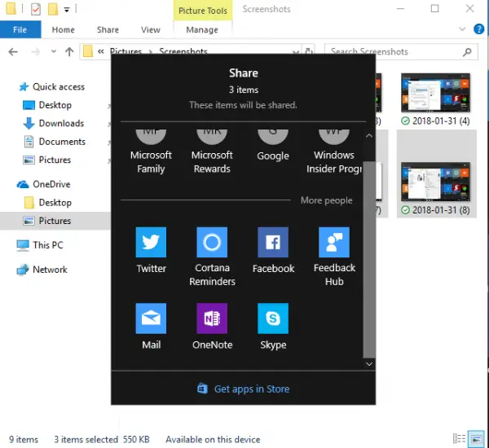Image resolution: width=489 pixels, height=448 pixels.
Task: Open the Downloads folder
Action: pyautogui.click(x=54, y=124)
